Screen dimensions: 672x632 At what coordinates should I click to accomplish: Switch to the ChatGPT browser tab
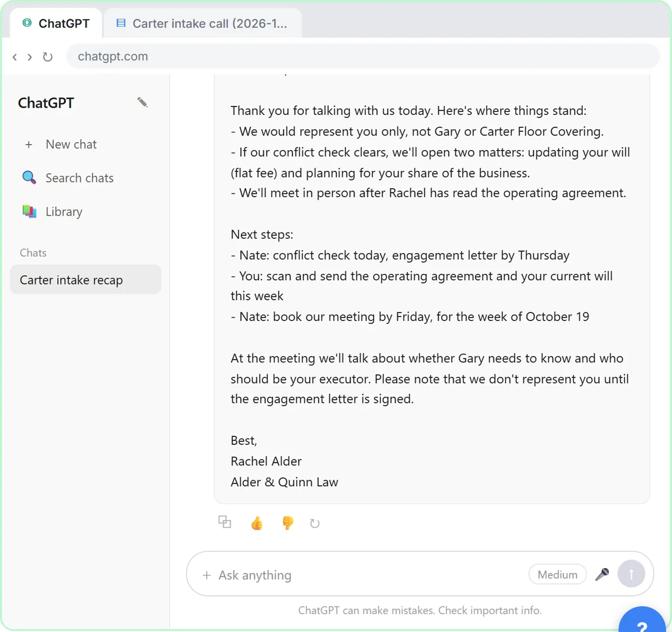coord(56,23)
